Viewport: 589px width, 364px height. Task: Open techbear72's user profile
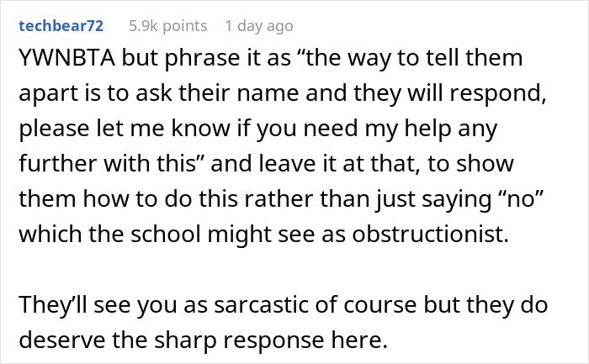63,26
